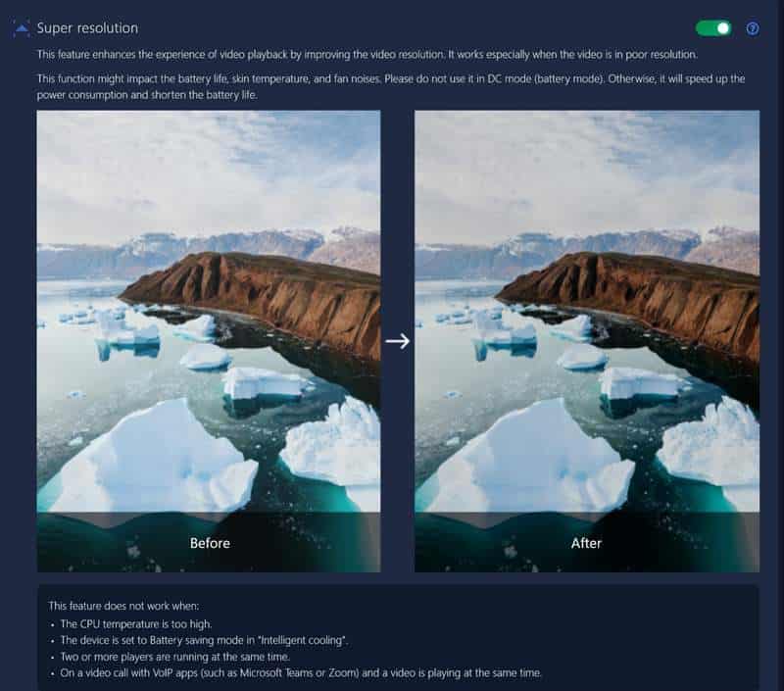Open the Before preview image
Image resolution: width=784 pixels, height=691 pixels.
tap(209, 311)
